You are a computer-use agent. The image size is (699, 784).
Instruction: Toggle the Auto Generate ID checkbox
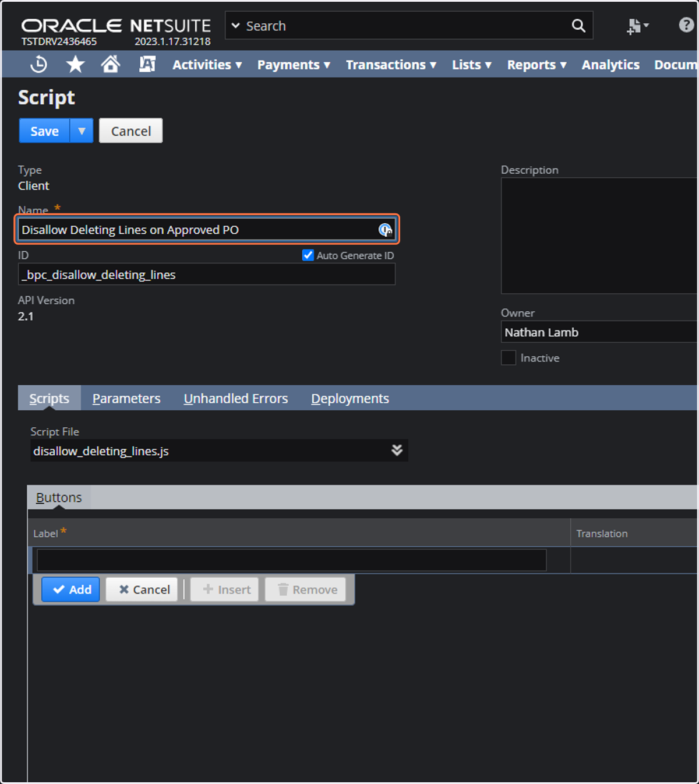point(308,255)
